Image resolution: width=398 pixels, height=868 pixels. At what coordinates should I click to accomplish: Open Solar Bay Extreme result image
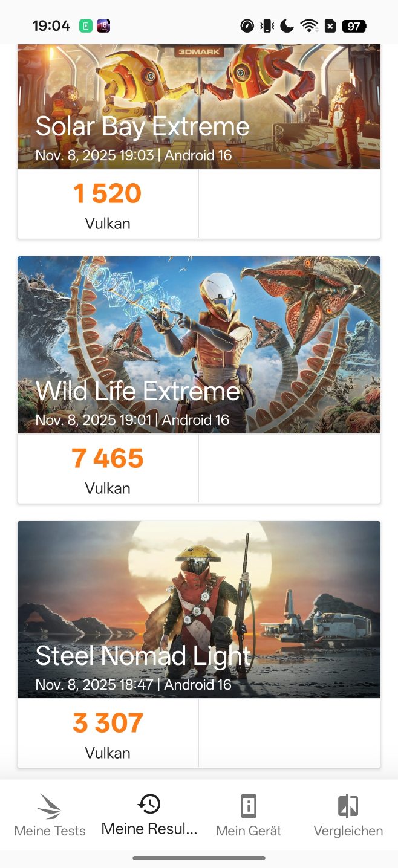point(199,106)
